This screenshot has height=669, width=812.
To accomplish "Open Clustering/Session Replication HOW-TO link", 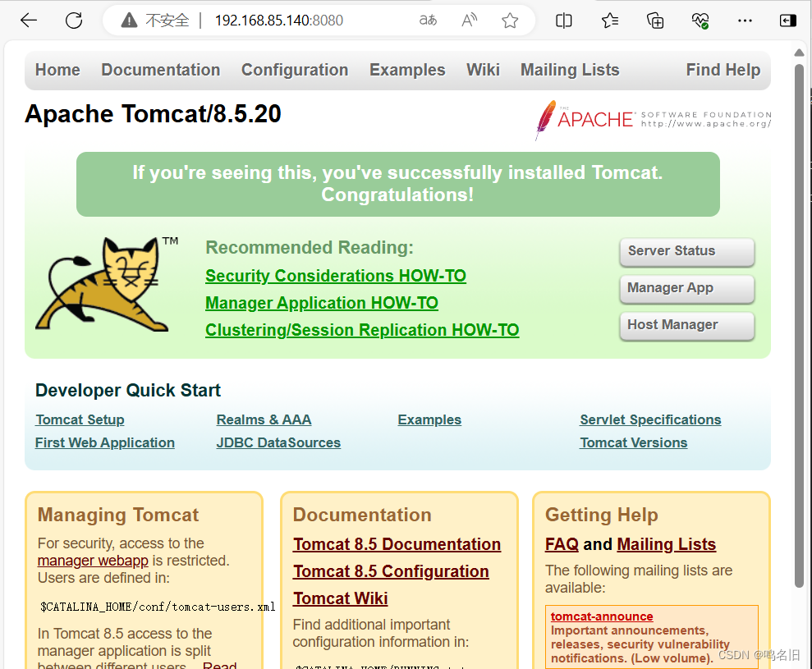I will pyautogui.click(x=362, y=330).
